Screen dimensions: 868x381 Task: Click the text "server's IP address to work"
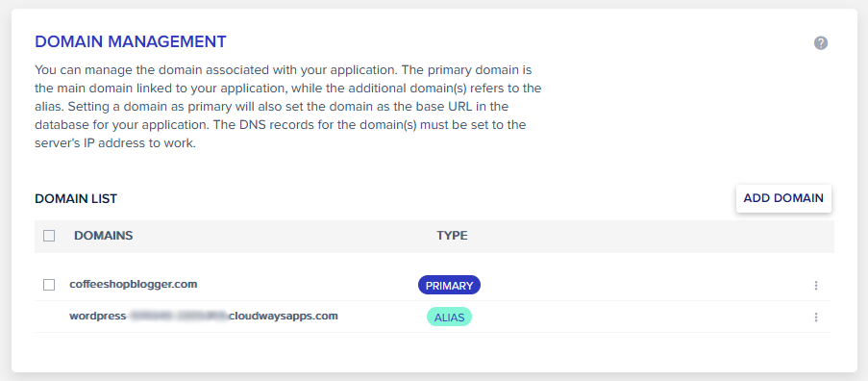[115, 142]
